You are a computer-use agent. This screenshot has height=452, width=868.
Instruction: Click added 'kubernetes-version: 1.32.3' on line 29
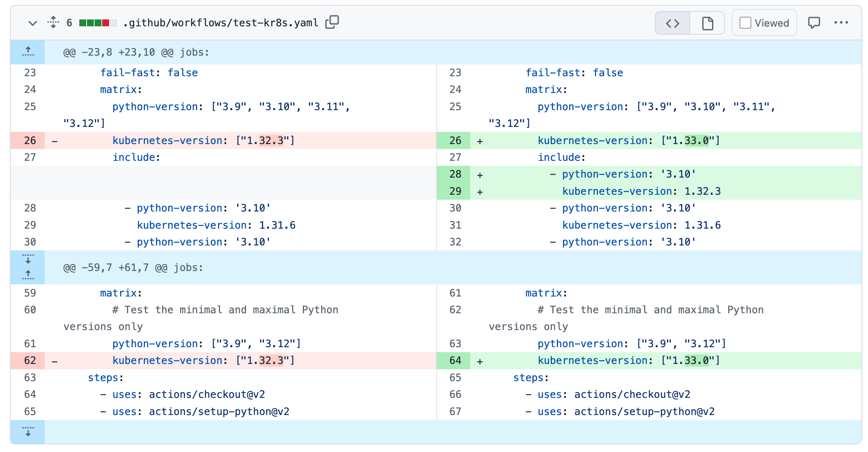(x=641, y=191)
